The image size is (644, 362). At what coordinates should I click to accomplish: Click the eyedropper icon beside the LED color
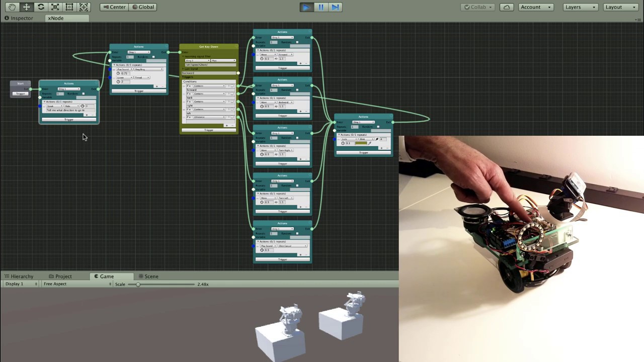[x=370, y=143]
